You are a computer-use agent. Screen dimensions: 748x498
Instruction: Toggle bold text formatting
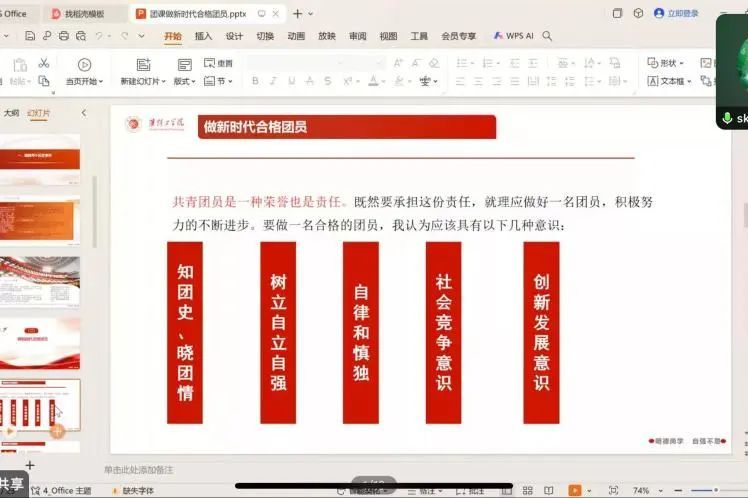point(256,81)
